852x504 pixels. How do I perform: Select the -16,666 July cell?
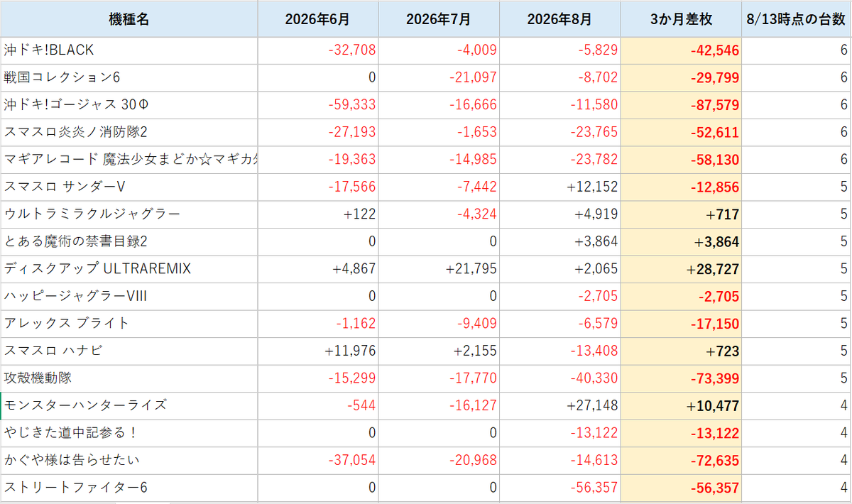[439, 105]
